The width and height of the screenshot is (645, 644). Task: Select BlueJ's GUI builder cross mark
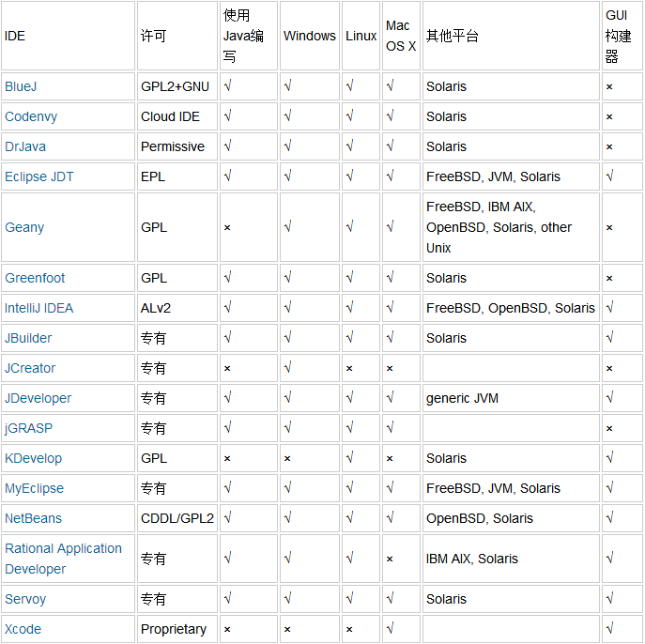coord(609,86)
